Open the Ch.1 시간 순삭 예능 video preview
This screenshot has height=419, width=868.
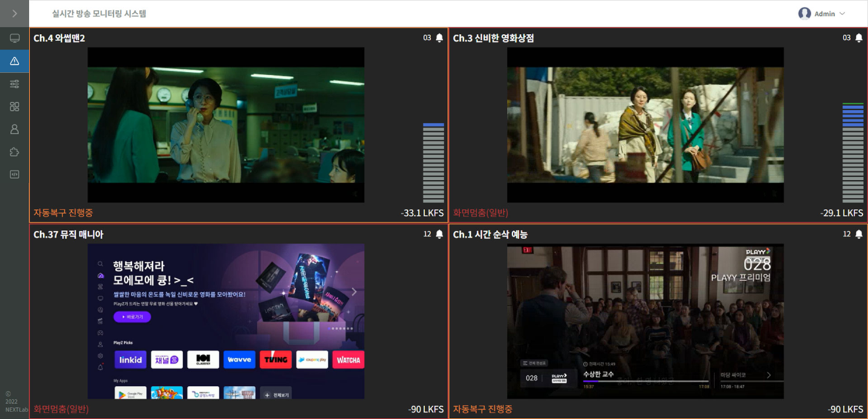click(645, 321)
